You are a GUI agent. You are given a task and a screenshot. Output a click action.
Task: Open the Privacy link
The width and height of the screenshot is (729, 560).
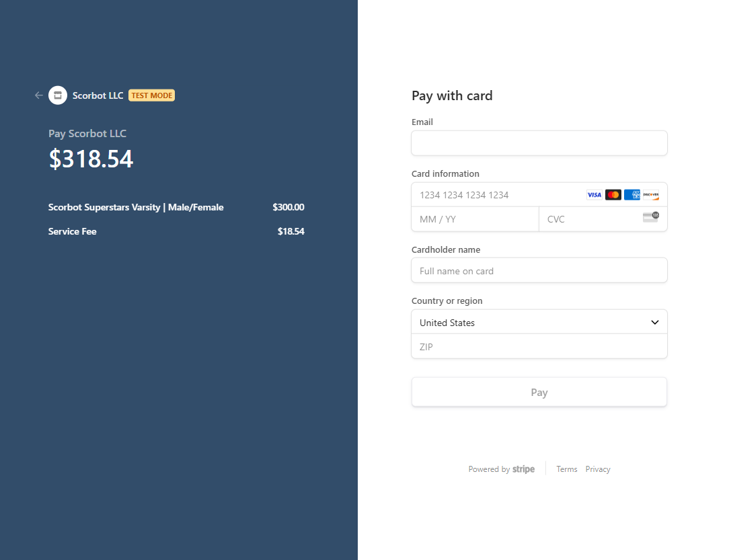point(597,469)
